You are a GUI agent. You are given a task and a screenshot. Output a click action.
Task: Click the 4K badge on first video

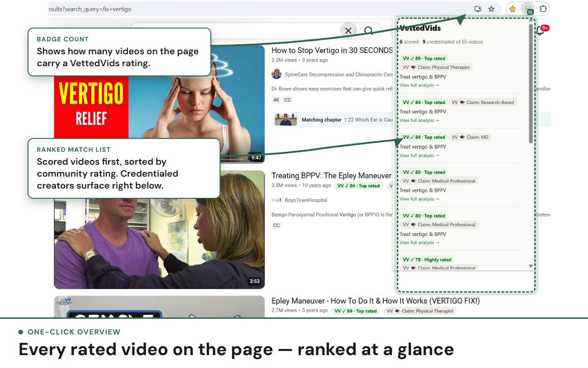pos(276,100)
